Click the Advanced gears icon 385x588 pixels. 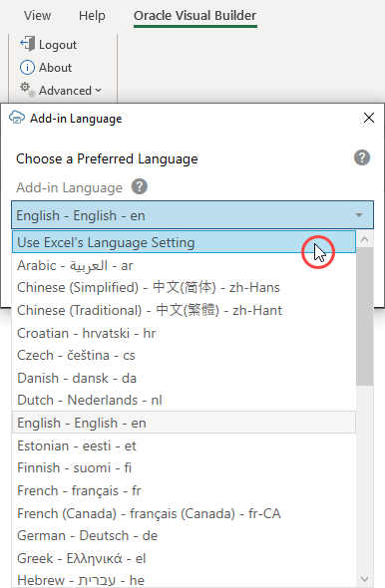pyautogui.click(x=27, y=90)
